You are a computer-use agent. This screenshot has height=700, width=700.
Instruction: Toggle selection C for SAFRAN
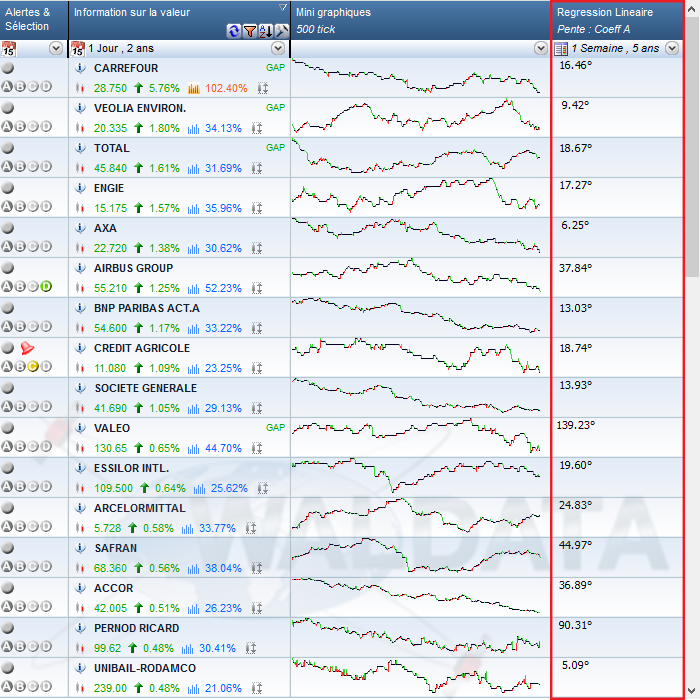33,566
